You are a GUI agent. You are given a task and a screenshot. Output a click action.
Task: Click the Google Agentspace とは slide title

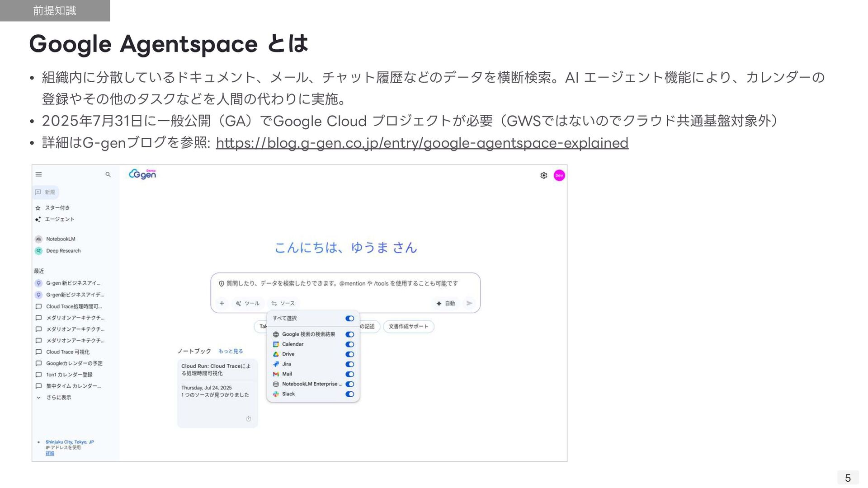point(169,44)
